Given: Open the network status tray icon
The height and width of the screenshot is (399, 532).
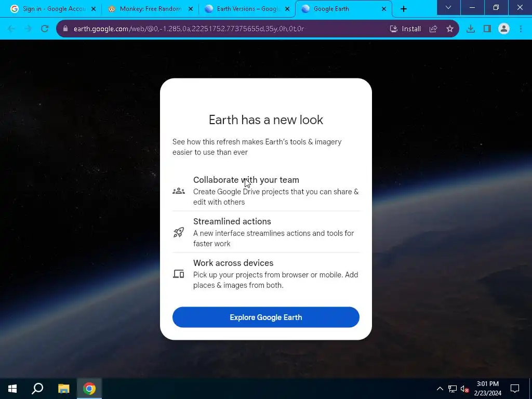Looking at the screenshot, I should pos(453,389).
